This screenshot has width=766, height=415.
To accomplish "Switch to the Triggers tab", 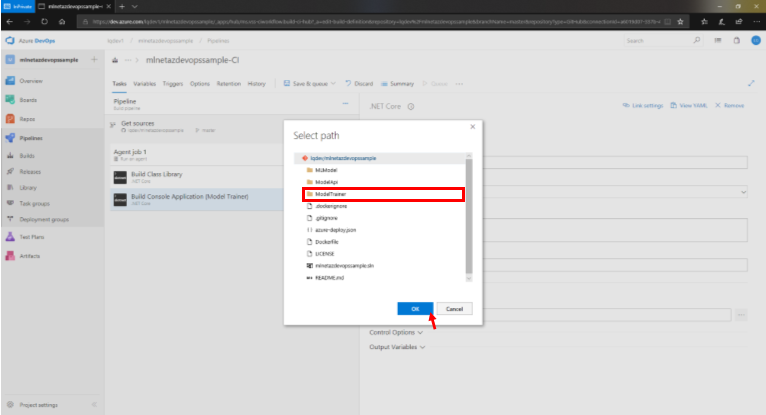I will 172,84.
